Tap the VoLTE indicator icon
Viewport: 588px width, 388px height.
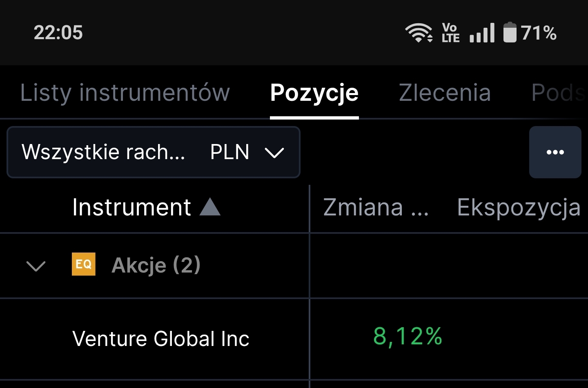click(450, 33)
